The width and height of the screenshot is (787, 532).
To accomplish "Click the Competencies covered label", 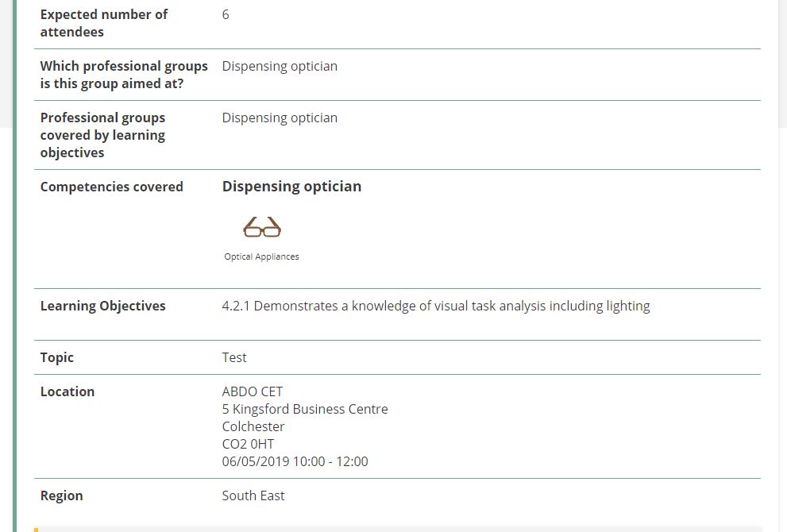I will [111, 187].
